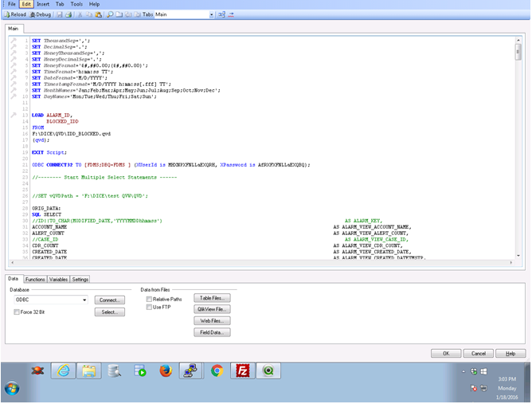Click the ORIG_DATA: label line
This screenshot has height=404, width=532.
pyautogui.click(x=46, y=208)
